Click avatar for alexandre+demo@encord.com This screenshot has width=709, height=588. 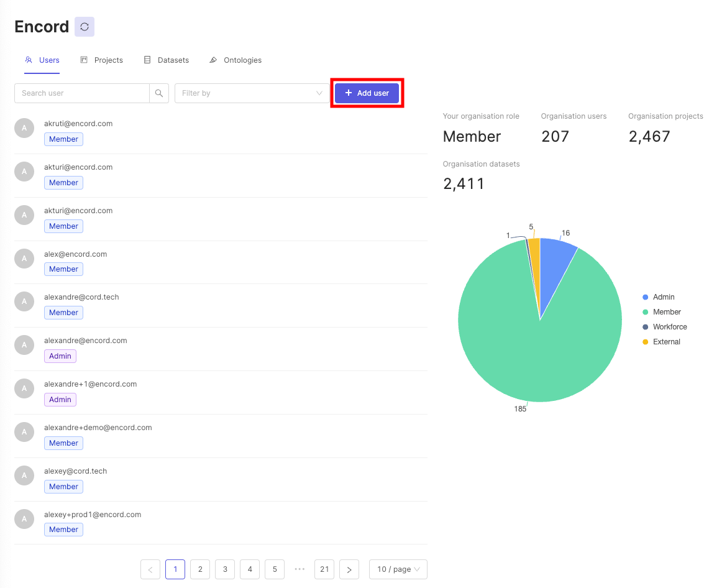24,432
